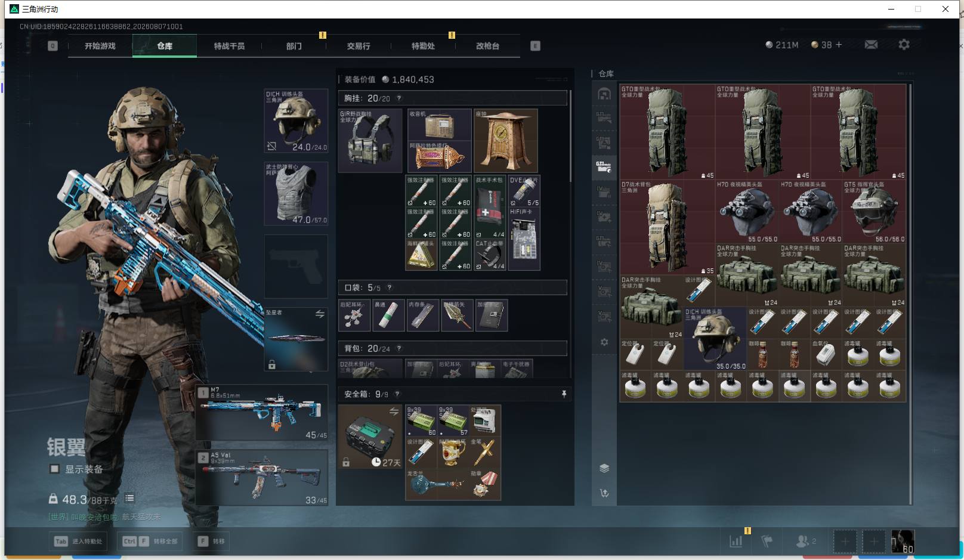Click the 银翼 operator name
Image resolution: width=964 pixels, height=560 pixels.
[x=66, y=447]
